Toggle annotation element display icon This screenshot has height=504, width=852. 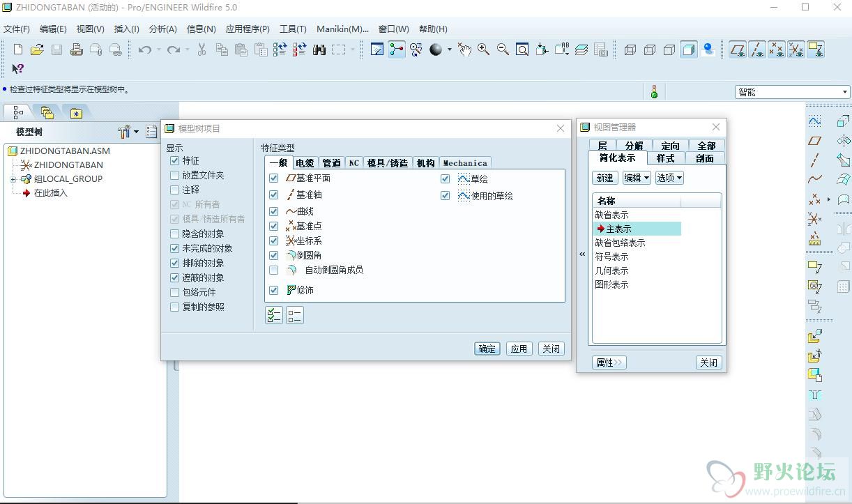[816, 49]
